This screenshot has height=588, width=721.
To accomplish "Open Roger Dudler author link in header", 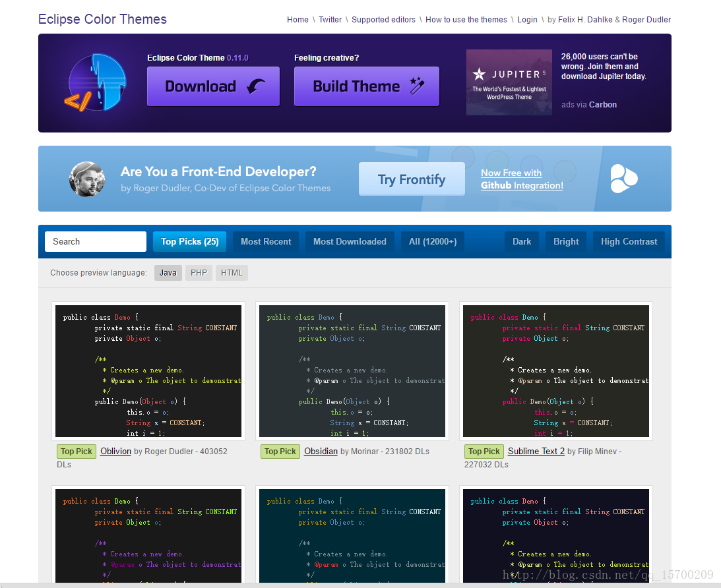I will click(x=646, y=20).
